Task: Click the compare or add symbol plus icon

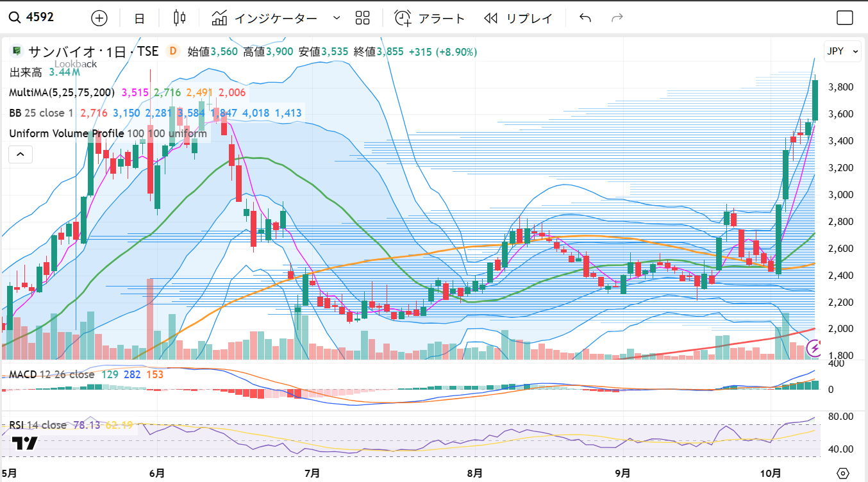Action: coord(99,18)
